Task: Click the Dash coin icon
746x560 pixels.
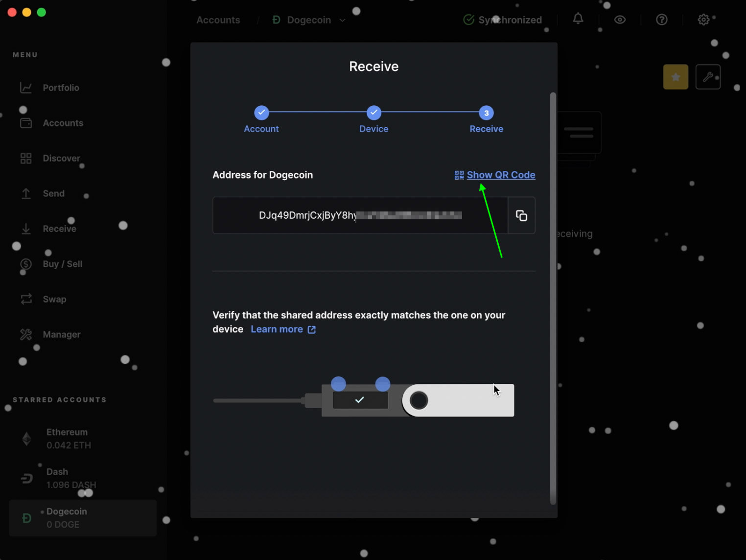Action: (27, 479)
